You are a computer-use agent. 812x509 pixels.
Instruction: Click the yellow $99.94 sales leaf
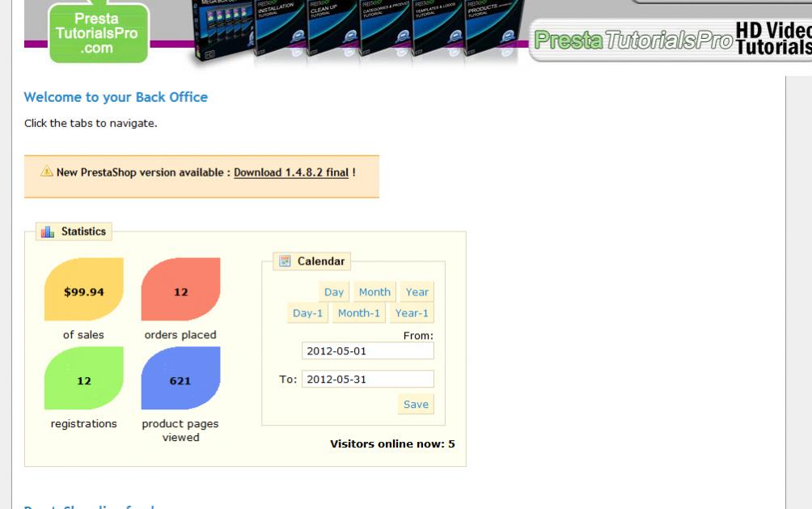pos(84,289)
